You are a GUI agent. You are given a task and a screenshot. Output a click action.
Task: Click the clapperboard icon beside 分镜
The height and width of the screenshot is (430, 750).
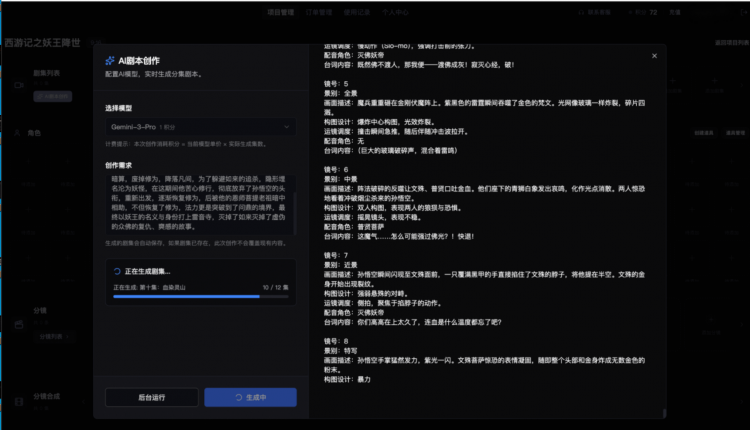tap(19, 325)
